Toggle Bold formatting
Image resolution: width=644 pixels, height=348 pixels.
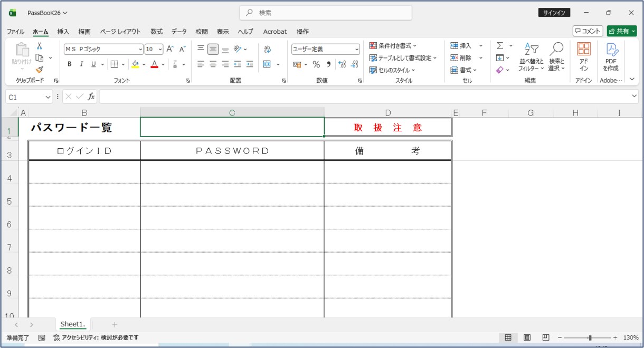click(x=69, y=64)
